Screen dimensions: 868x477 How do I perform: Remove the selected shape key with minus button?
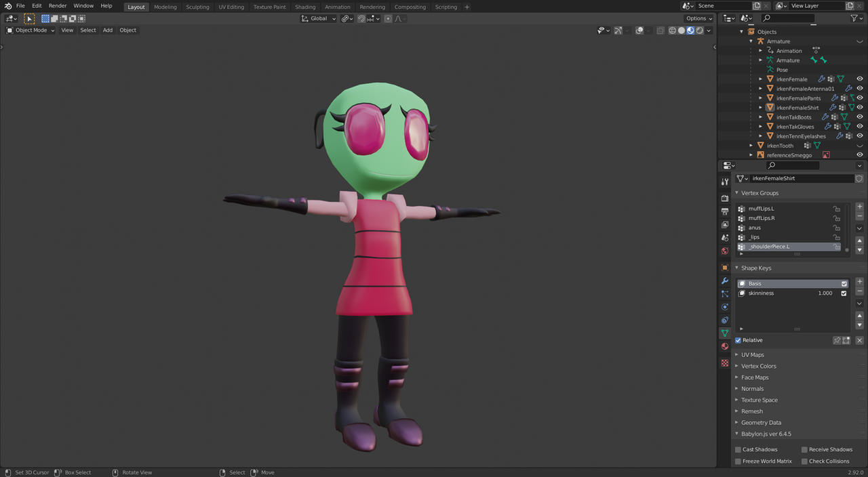[x=860, y=291]
